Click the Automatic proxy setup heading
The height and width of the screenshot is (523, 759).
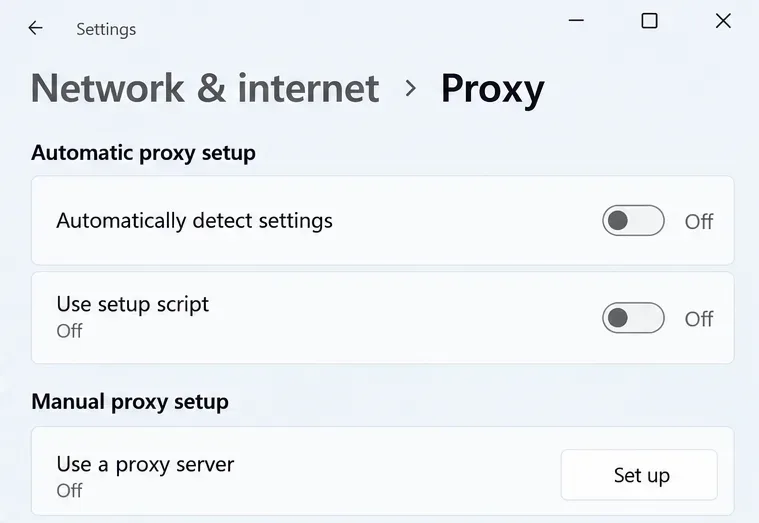[143, 153]
